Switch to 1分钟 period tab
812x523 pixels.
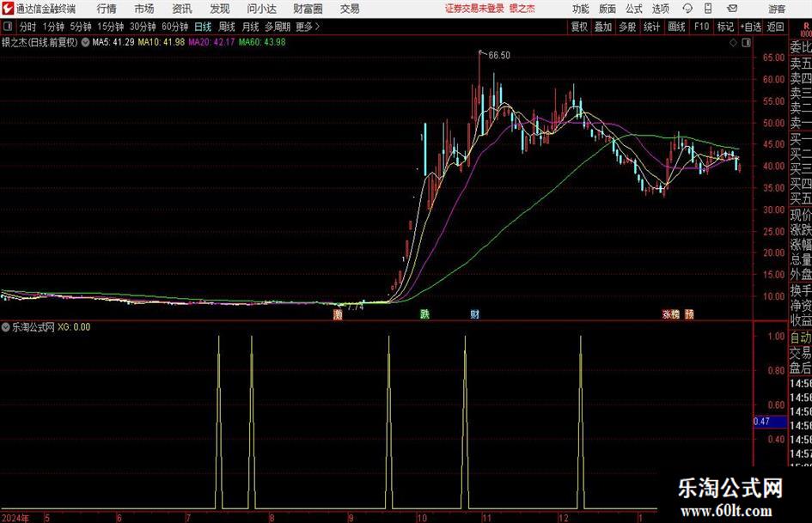pyautogui.click(x=53, y=27)
